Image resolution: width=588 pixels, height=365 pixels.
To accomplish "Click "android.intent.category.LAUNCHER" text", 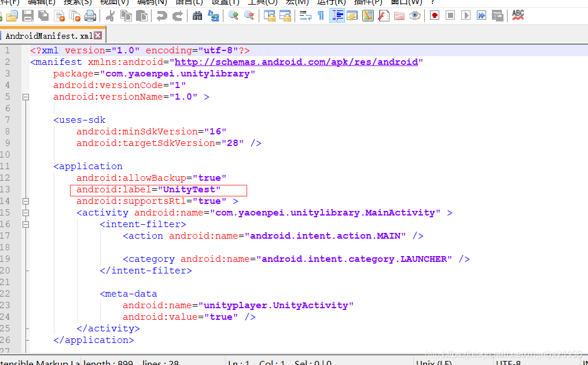I will (x=354, y=259).
